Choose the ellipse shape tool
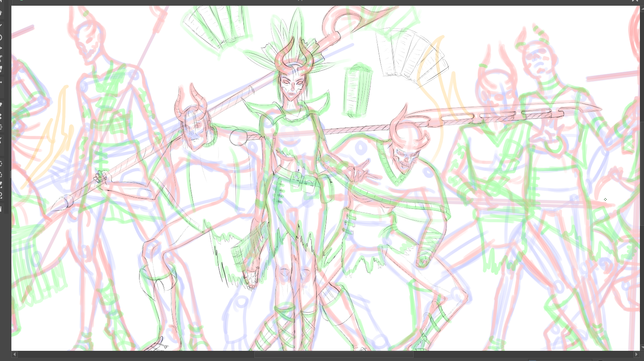Viewport: 644px width, 361px height. coord(1,37)
